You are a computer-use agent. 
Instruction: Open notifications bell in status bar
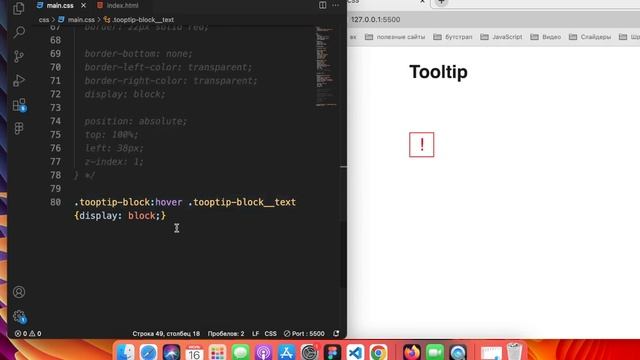(336, 333)
